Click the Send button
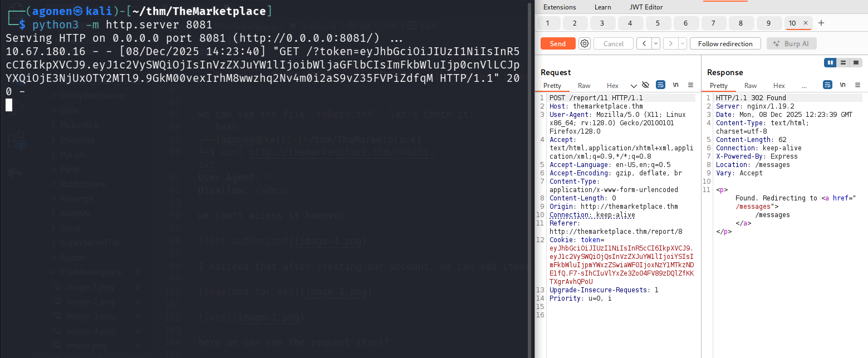868x358 pixels. (x=557, y=43)
